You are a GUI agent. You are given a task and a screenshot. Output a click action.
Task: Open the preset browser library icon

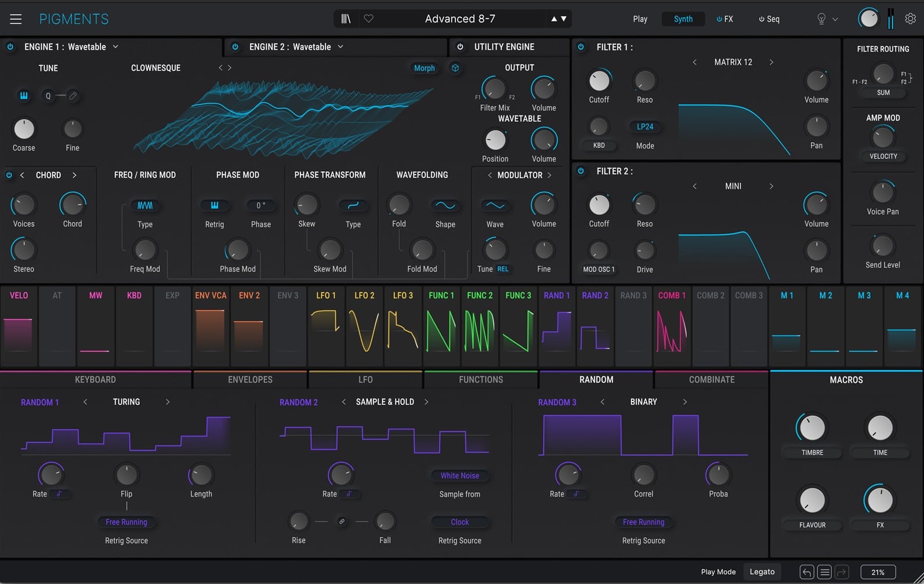coord(346,19)
